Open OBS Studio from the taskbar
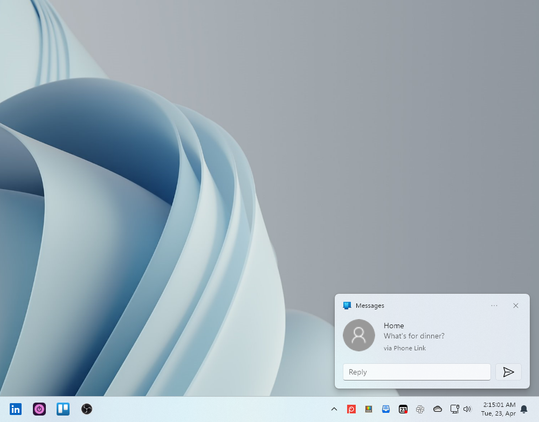This screenshot has height=422, width=539. coord(87,409)
